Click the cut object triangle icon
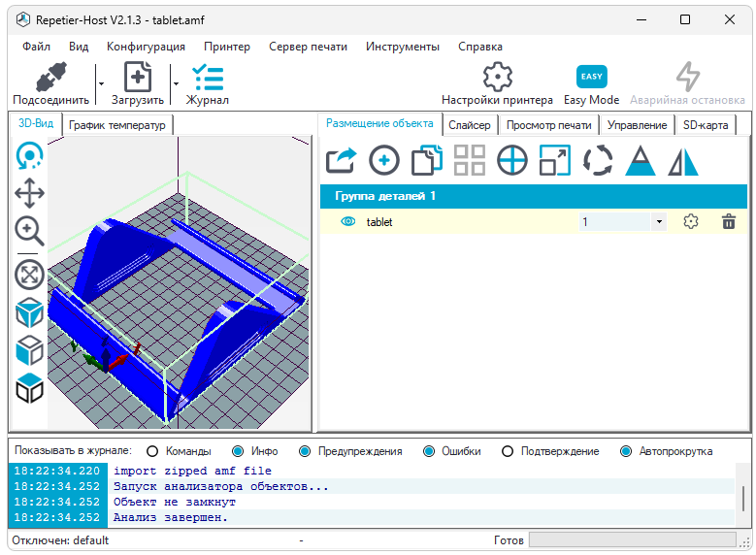 click(x=641, y=160)
